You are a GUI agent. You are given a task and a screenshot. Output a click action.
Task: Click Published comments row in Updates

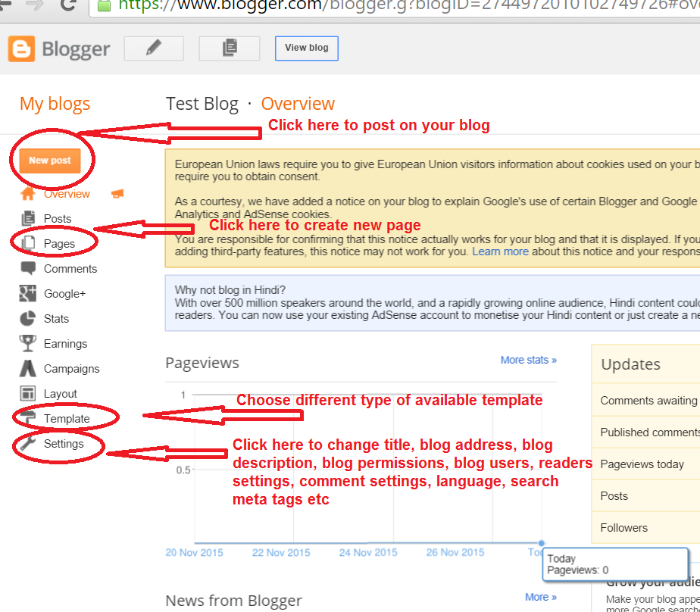pyautogui.click(x=645, y=432)
